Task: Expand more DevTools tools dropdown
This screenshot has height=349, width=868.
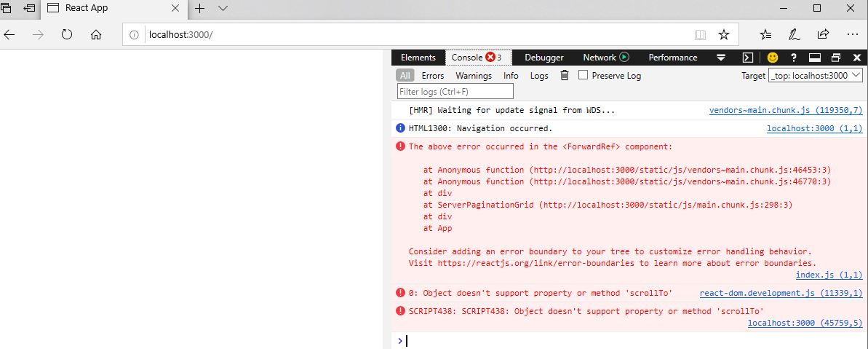Action: pyautogui.click(x=721, y=57)
